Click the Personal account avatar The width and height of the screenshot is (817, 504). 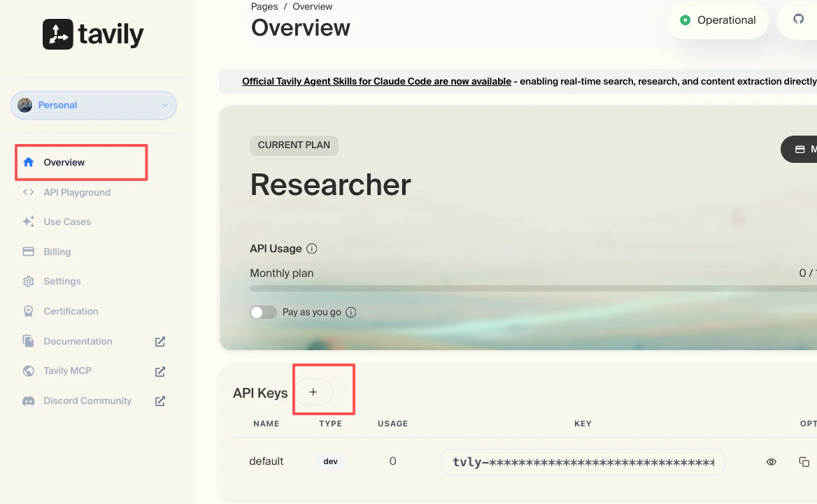(25, 105)
